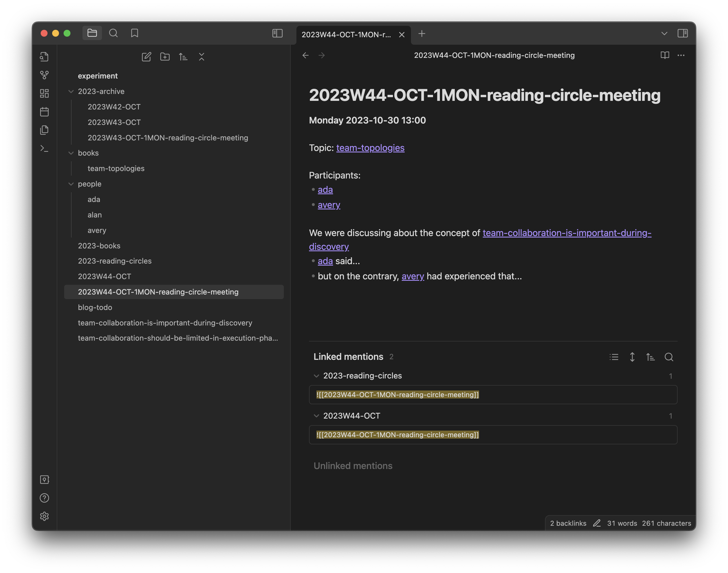Switch to reading view book icon
This screenshot has width=728, height=573.
[x=665, y=55]
